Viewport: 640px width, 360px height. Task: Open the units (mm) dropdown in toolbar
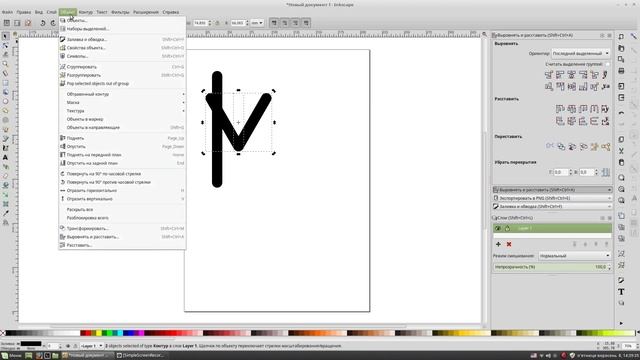click(257, 23)
